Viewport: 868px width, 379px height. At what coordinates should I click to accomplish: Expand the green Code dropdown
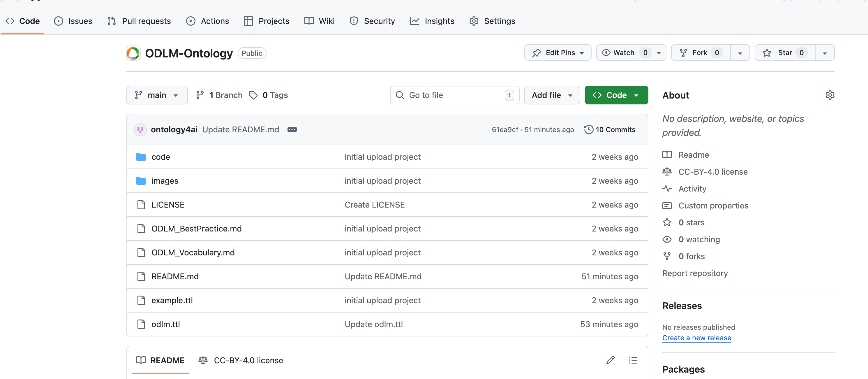616,95
